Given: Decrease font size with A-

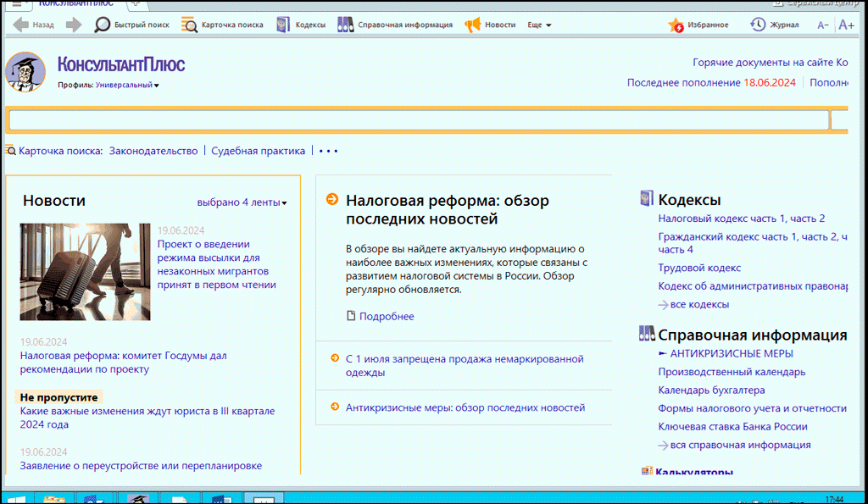Looking at the screenshot, I should pyautogui.click(x=822, y=25).
